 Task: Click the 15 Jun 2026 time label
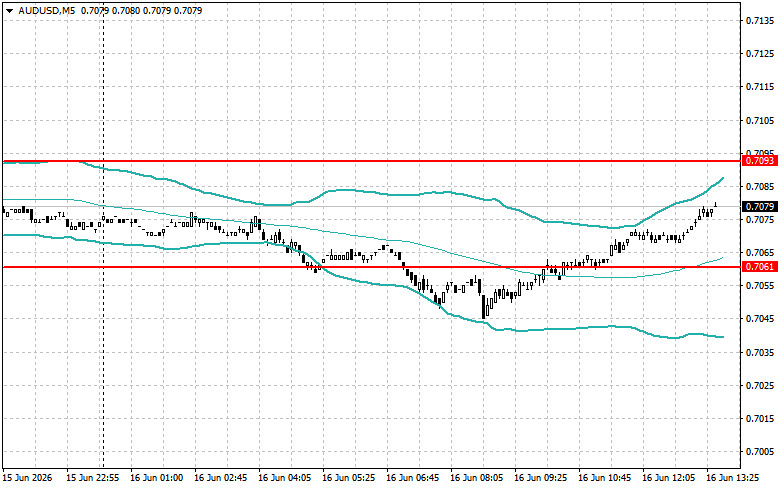pyautogui.click(x=27, y=478)
